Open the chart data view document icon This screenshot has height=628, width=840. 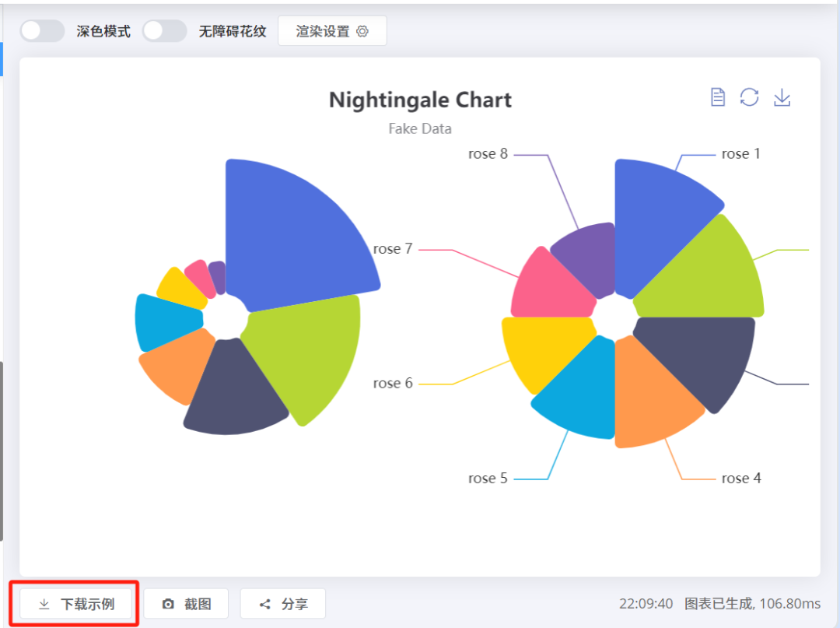[717, 96]
